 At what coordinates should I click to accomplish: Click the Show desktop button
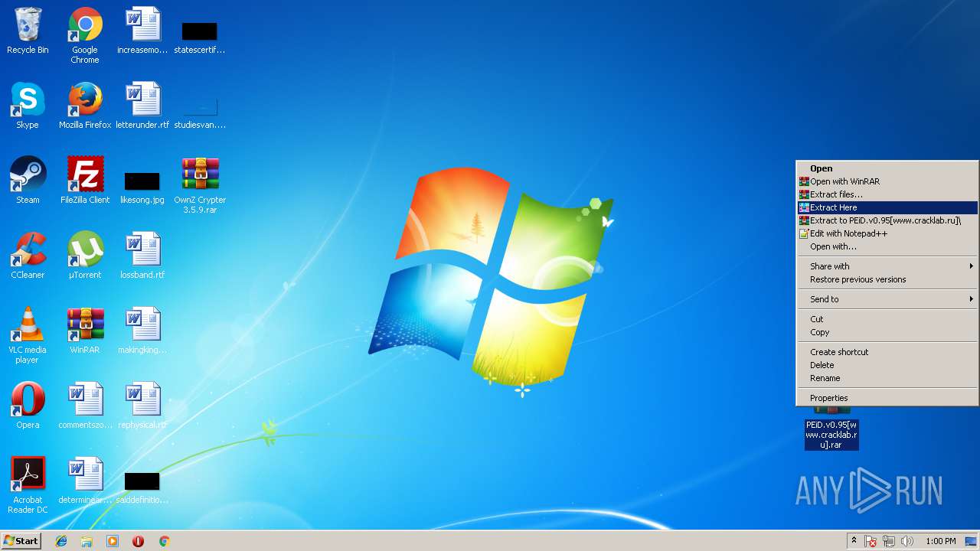971,541
